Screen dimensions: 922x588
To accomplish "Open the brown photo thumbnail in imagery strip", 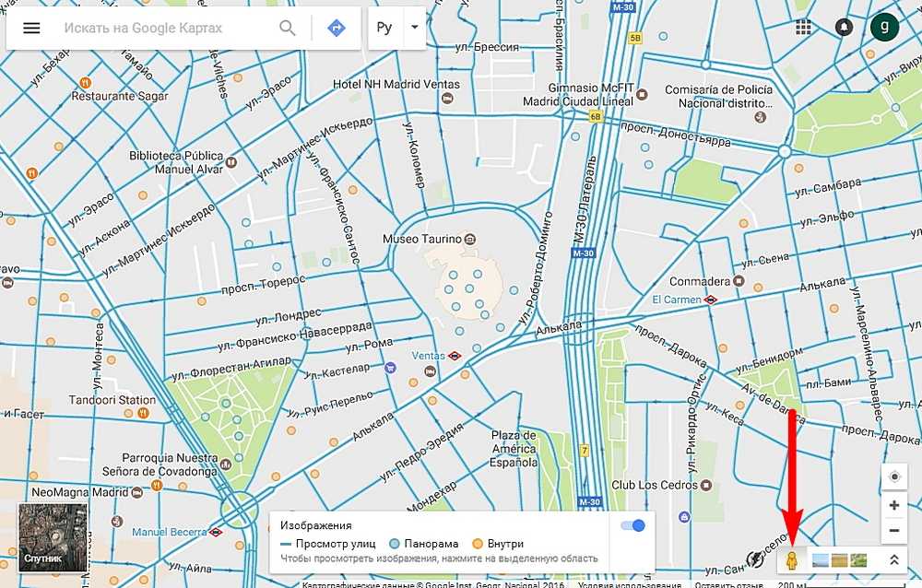I will (x=840, y=560).
